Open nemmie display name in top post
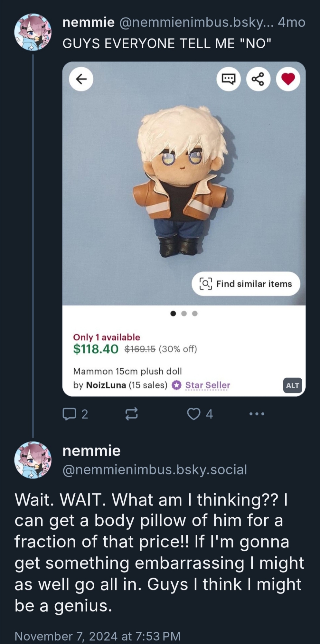 (x=88, y=23)
